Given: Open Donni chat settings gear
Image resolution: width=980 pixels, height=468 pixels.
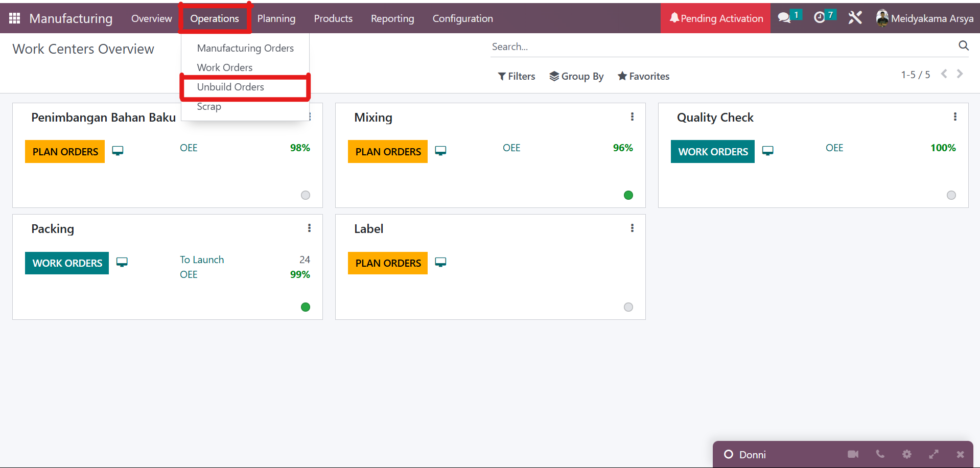Looking at the screenshot, I should coord(906,454).
